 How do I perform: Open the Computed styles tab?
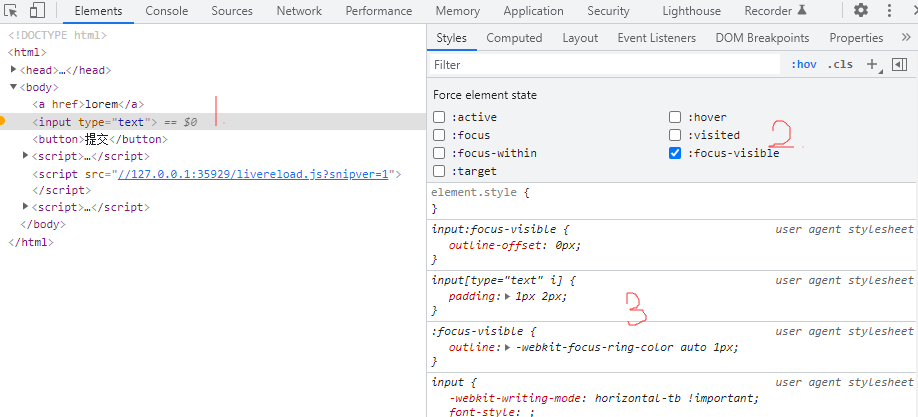(x=514, y=38)
